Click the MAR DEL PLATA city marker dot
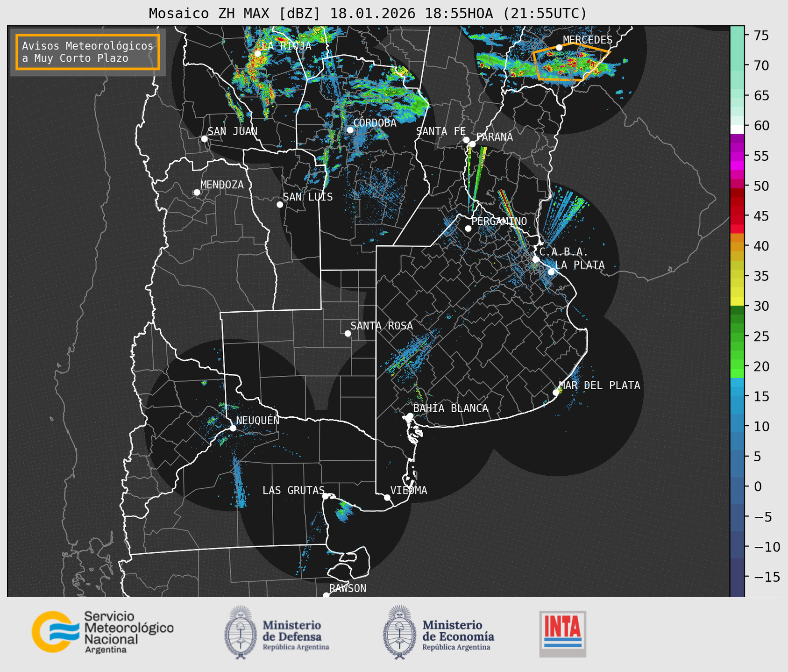The width and height of the screenshot is (788, 672). 556,393
